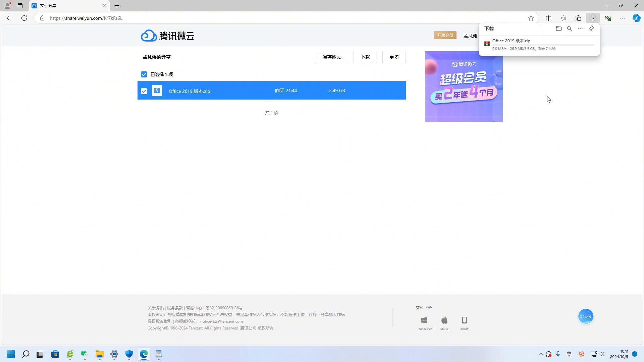Select the 文件分享 browser tab
This screenshot has width=644, height=362.
pyautogui.click(x=69, y=6)
